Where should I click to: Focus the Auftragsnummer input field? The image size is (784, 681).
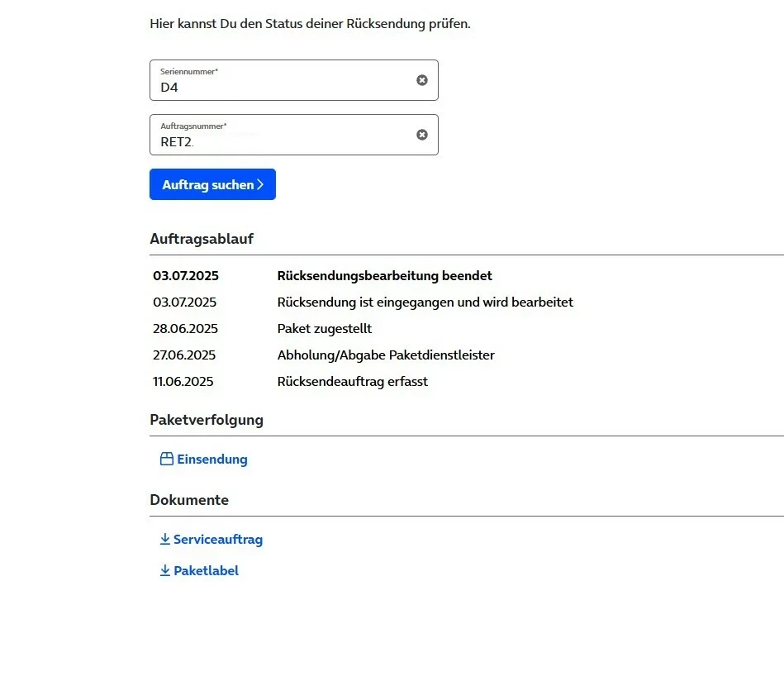coord(281,140)
